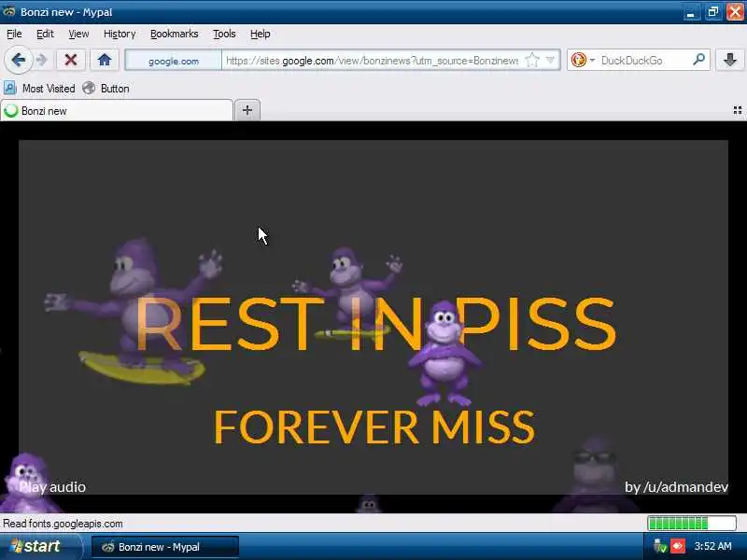Focus the address bar URL field
Image resolution: width=747 pixels, height=560 pixels.
[372, 61]
